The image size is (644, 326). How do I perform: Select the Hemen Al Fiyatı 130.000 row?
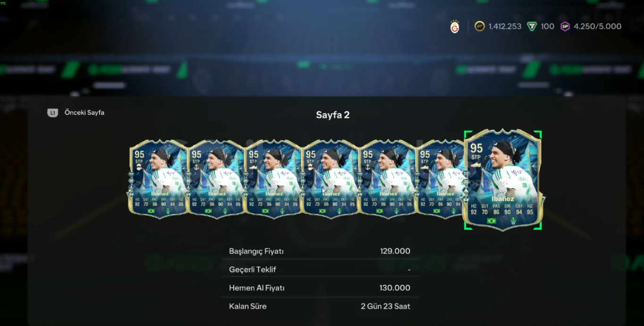tap(320, 288)
